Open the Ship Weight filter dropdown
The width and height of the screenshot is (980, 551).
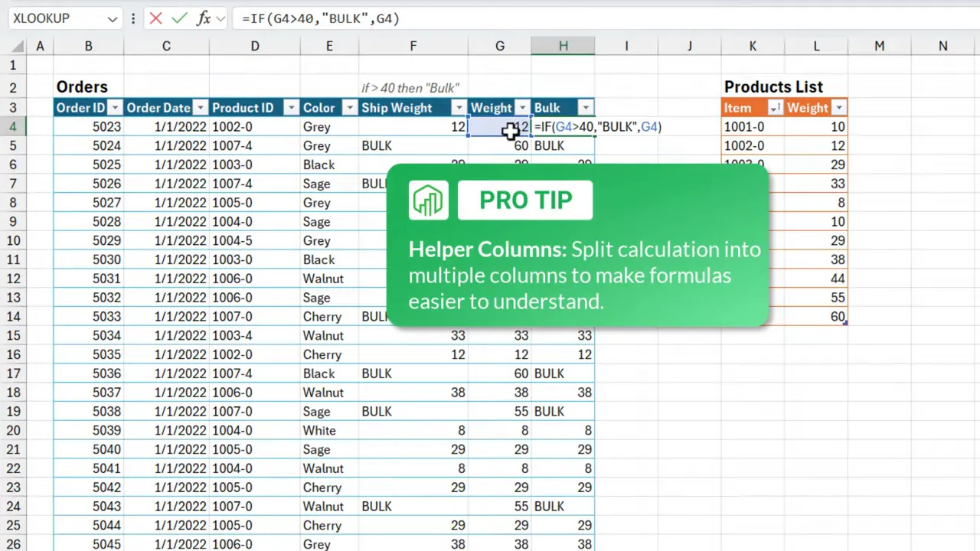pyautogui.click(x=458, y=107)
